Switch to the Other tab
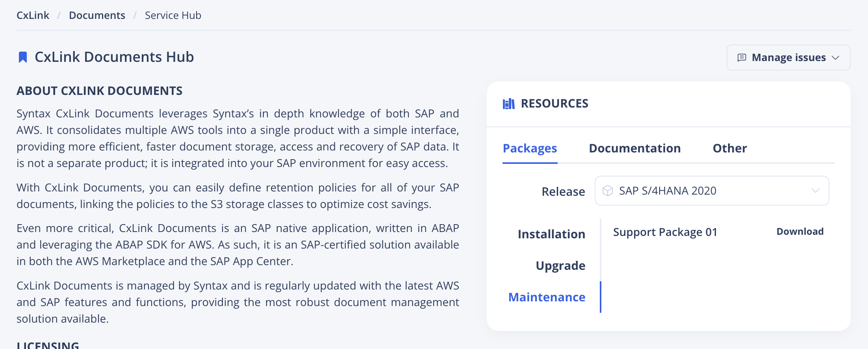The height and width of the screenshot is (349, 868). pos(729,149)
